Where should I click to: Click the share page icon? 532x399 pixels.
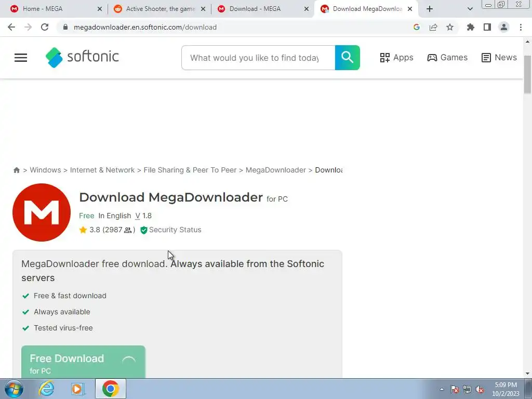[x=433, y=27]
